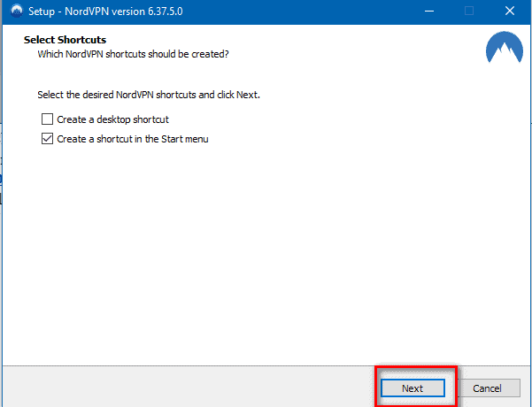Viewport: 532px width, 407px height.
Task: Close the NordVPN Setup window
Action: [510, 12]
